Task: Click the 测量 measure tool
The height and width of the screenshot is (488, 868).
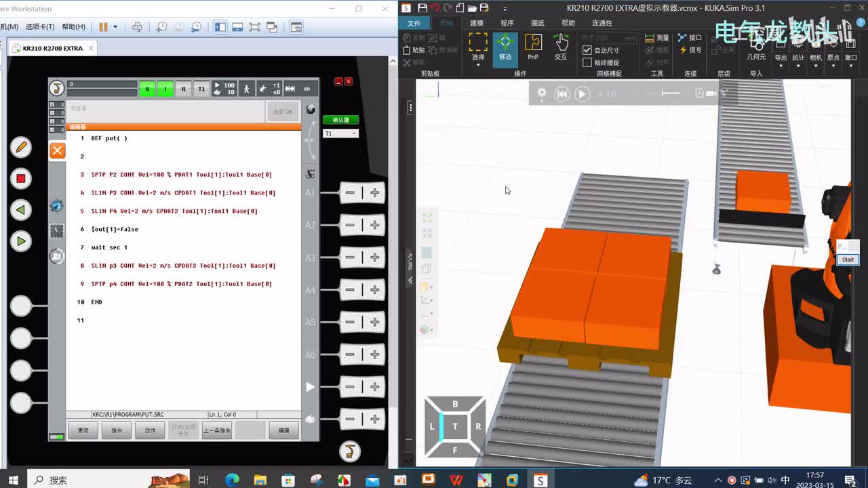Action: pos(657,38)
